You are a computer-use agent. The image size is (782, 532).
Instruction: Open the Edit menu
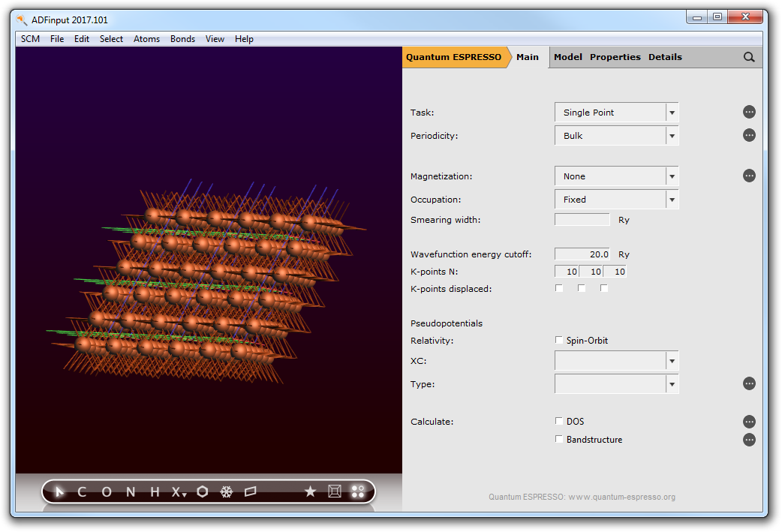pyautogui.click(x=82, y=39)
